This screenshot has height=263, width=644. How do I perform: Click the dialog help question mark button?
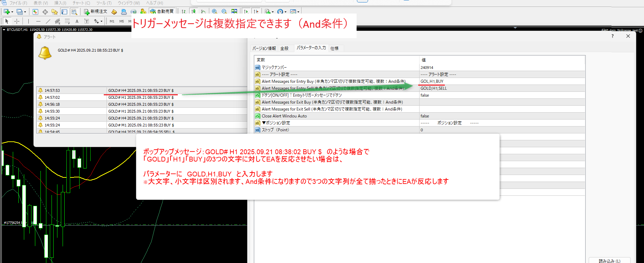tap(613, 36)
